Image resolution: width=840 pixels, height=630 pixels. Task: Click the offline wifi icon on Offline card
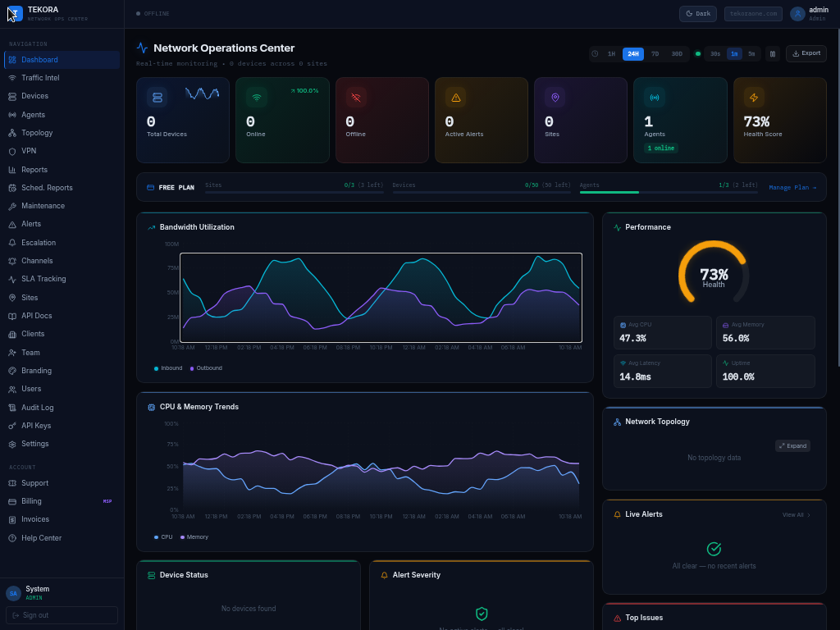pos(356,98)
